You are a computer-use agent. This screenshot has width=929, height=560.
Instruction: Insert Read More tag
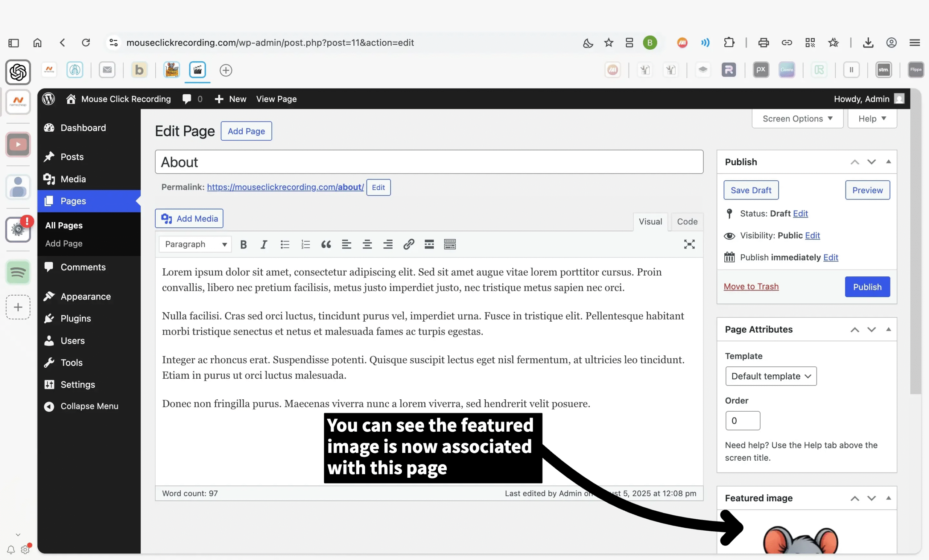pyautogui.click(x=429, y=244)
